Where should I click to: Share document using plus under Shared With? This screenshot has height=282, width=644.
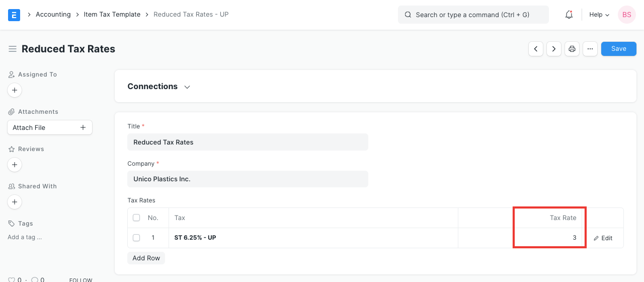pyautogui.click(x=15, y=202)
